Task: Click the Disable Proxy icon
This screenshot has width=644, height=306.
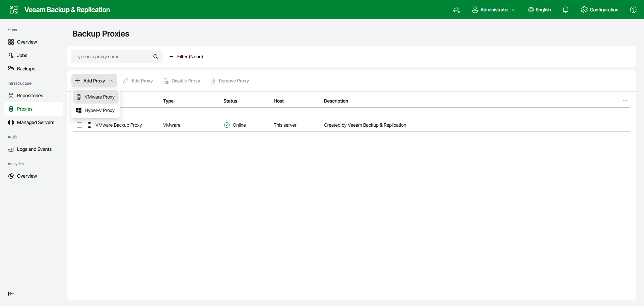Action: [166, 81]
